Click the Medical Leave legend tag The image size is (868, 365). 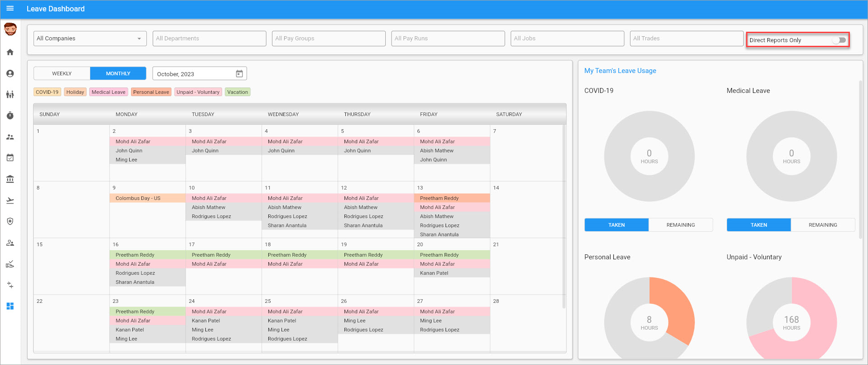coord(108,92)
